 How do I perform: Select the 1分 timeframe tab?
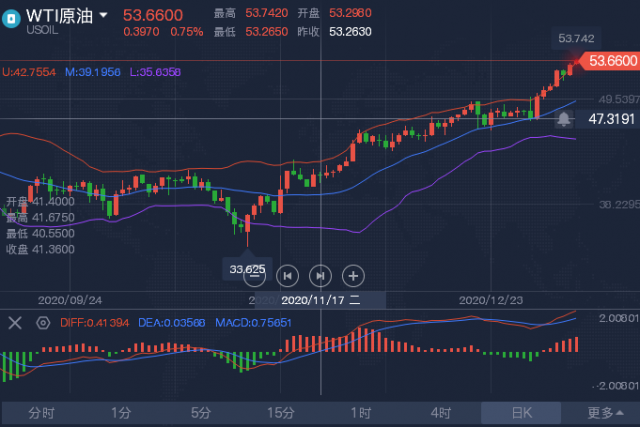[x=121, y=413]
